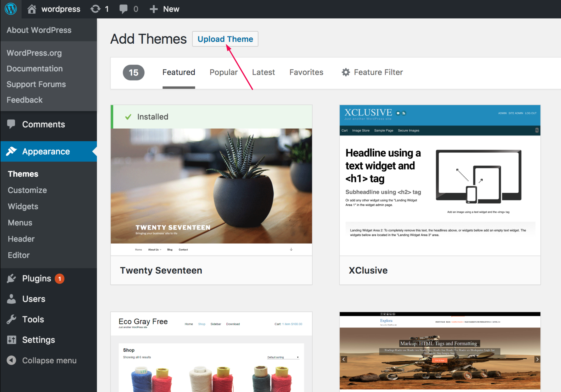Viewport: 561px width, 392px height.
Task: Click the XClusive theme name
Action: (x=368, y=270)
